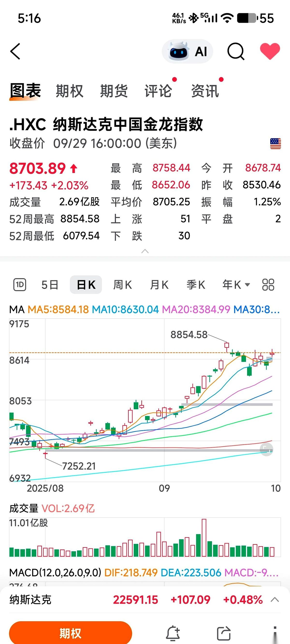This screenshot has height=644, width=290.
Task: Open the 资讯 news tab
Action: [205, 91]
